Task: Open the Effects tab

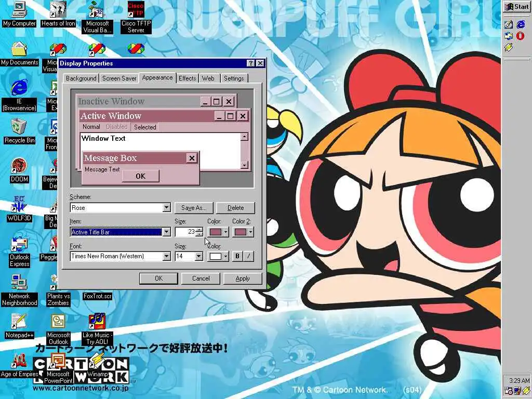Action: 187,78
